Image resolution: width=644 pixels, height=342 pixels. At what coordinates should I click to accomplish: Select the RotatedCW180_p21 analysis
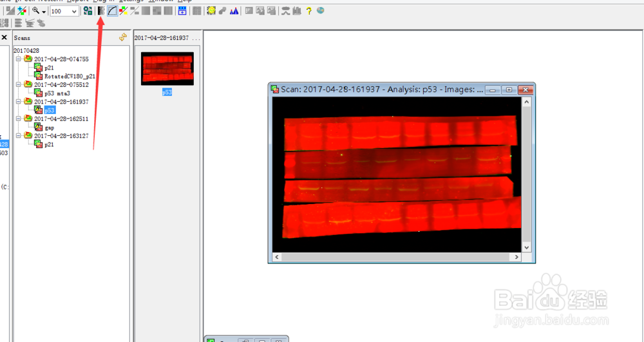coord(70,77)
